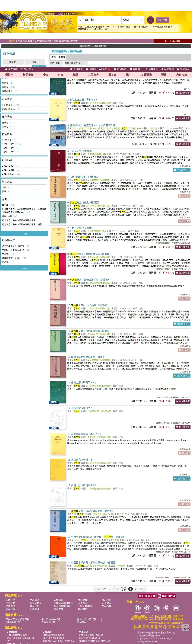Open the 文具選物 menu tab

pos(146,75)
